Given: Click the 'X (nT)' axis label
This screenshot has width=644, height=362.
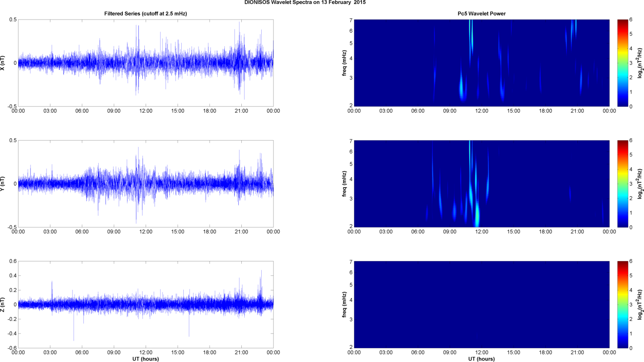Looking at the screenshot, I should 3,63.
